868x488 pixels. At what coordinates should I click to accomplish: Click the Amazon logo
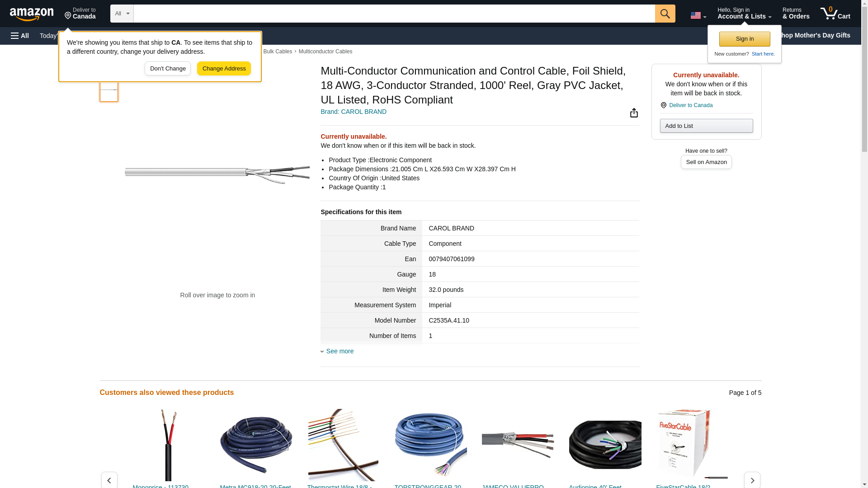(x=32, y=14)
